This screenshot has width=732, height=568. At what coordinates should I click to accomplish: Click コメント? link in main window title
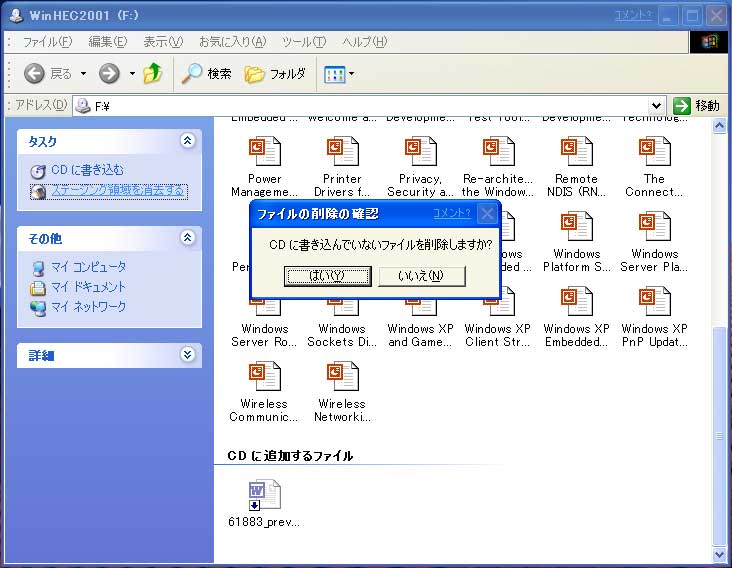pos(633,16)
